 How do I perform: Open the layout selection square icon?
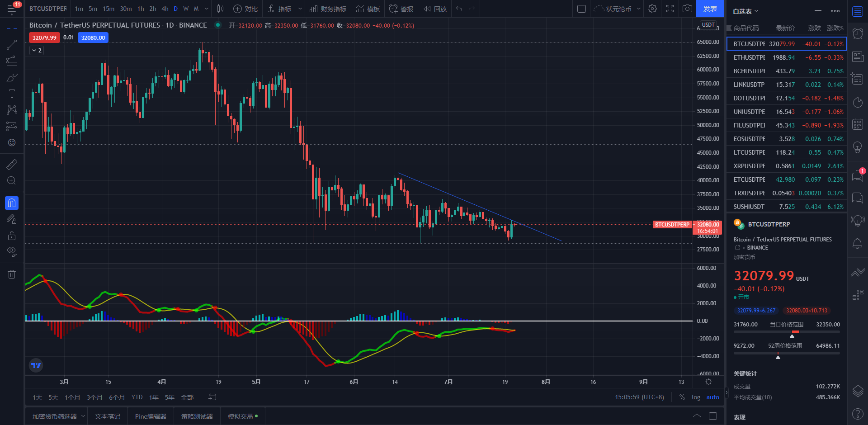[582, 9]
